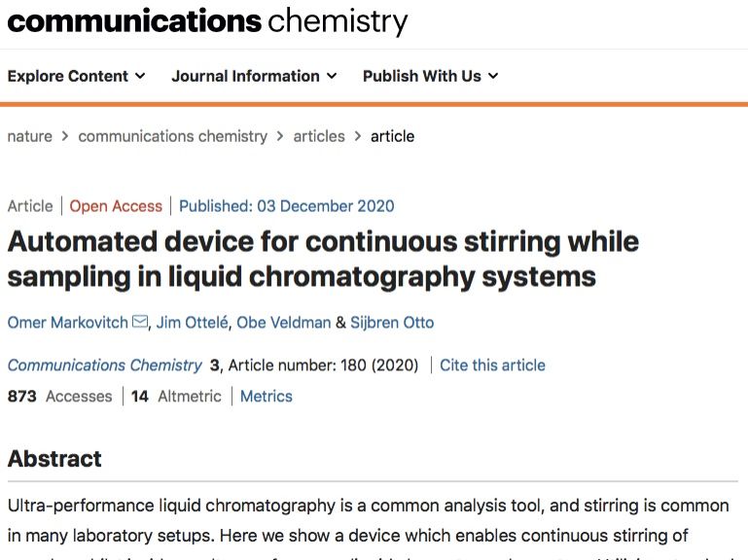This screenshot has height=560, width=748.
Task: Click the Communications Chemistry journal logo
Action: tap(206, 20)
